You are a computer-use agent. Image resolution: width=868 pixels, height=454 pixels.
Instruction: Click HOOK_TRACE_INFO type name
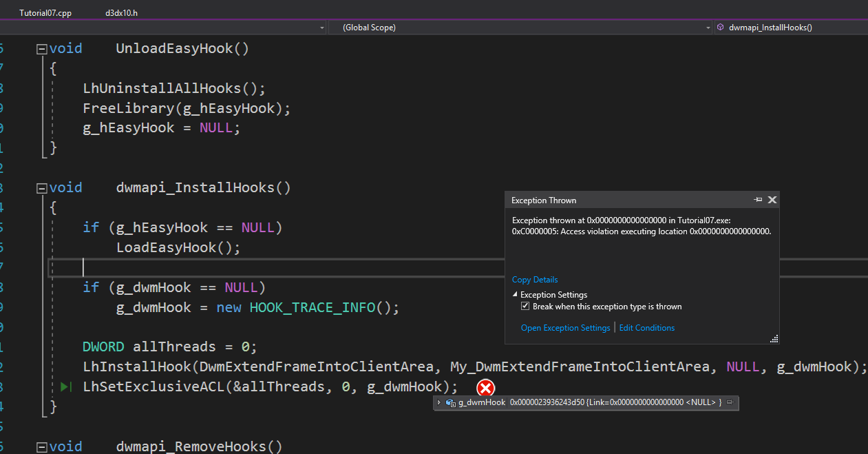[313, 307]
